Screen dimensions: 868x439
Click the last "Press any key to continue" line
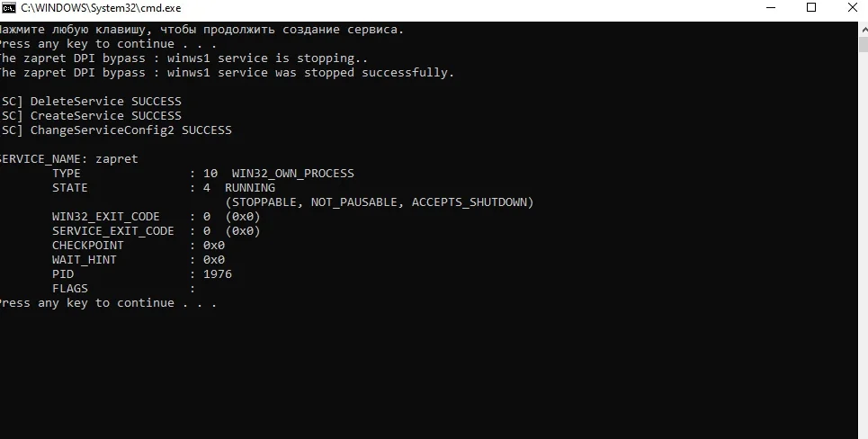click(x=106, y=303)
